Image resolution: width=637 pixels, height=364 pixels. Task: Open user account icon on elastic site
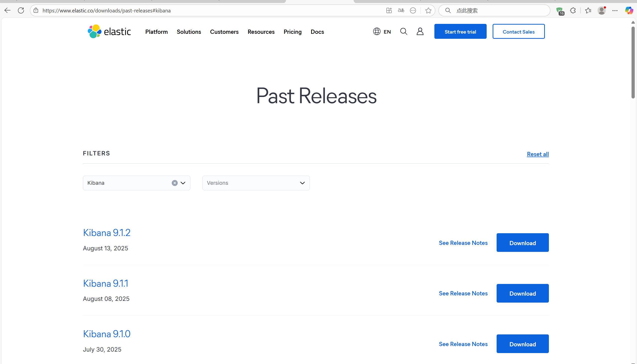click(x=420, y=32)
